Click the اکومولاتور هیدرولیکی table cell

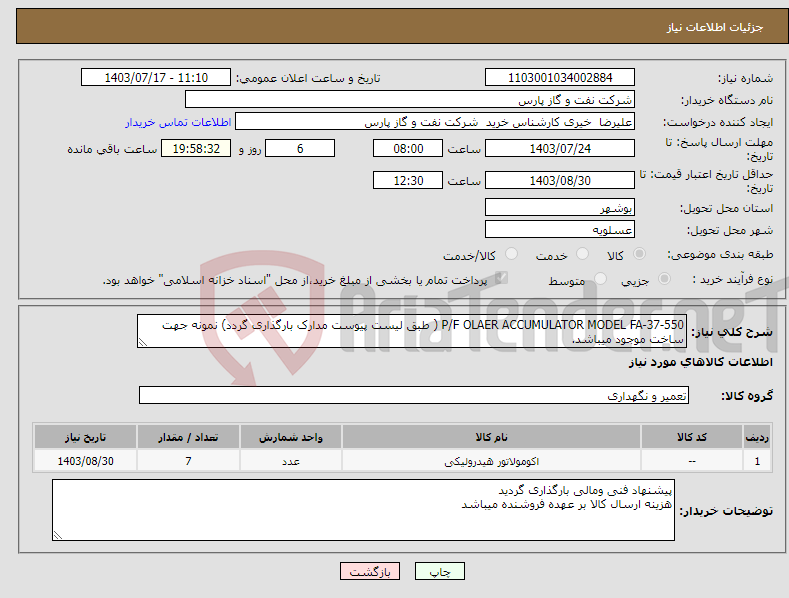491,461
